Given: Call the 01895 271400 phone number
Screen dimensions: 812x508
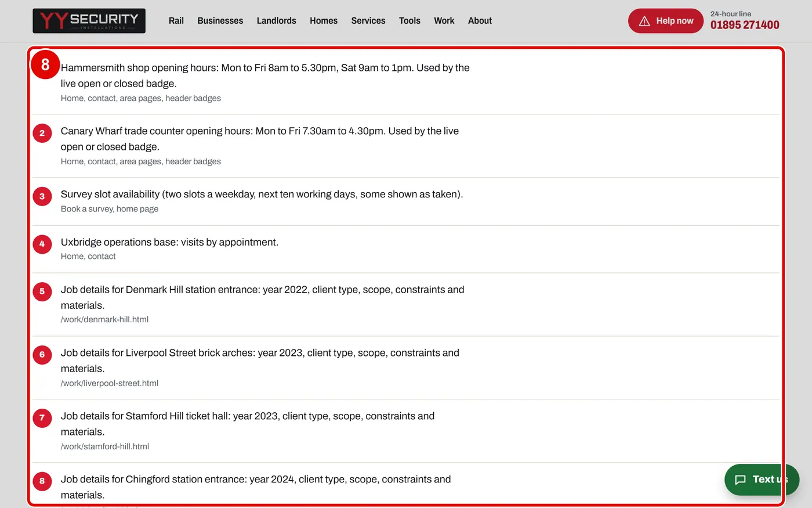Looking at the screenshot, I should (x=745, y=25).
